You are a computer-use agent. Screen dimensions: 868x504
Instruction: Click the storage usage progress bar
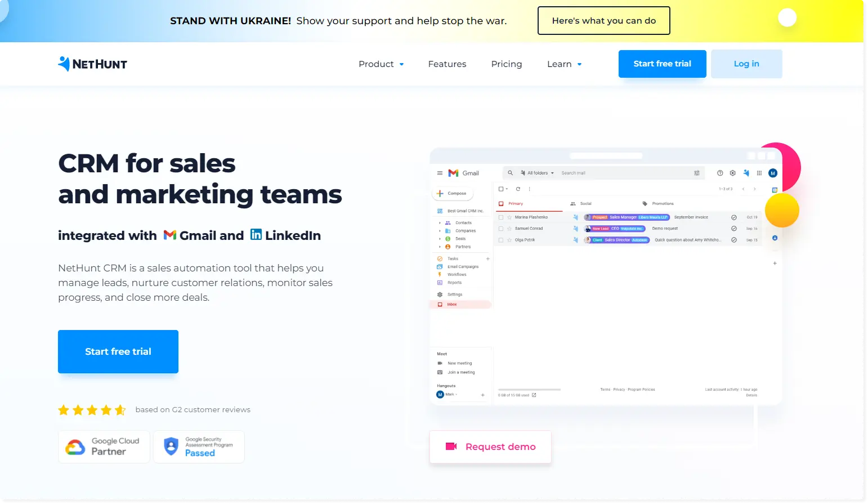coord(529,390)
